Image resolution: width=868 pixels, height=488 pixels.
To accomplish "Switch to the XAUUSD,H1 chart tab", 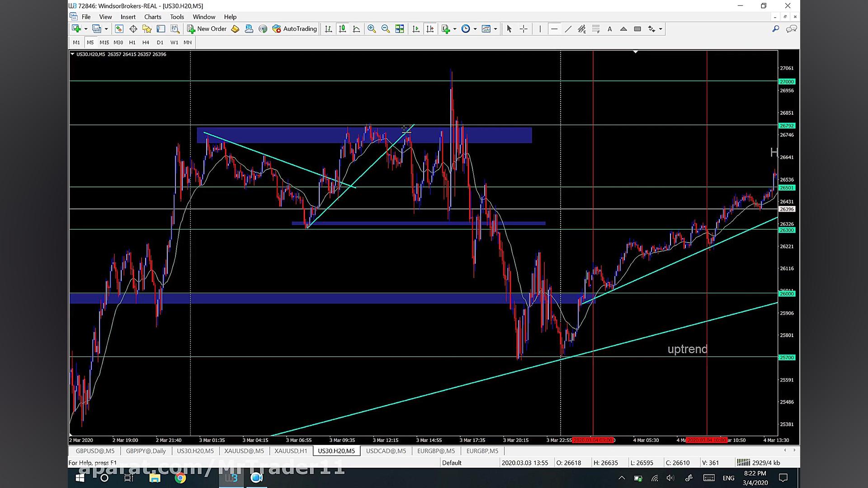I will (291, 451).
